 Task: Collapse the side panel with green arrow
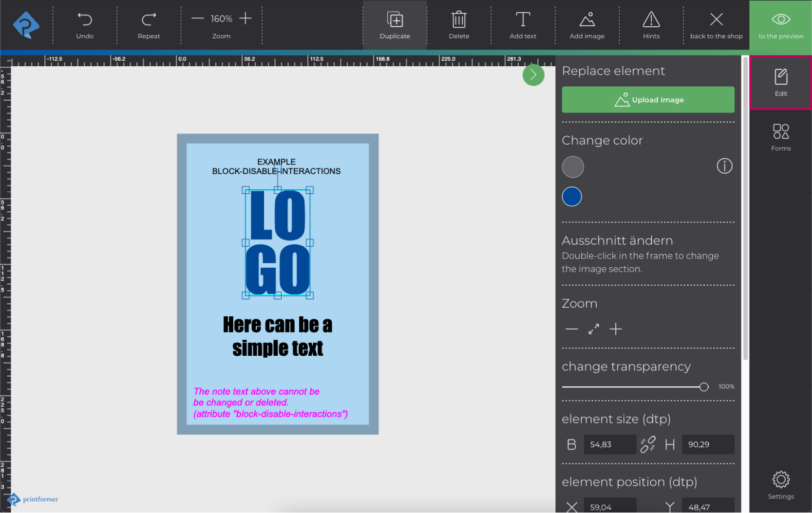click(533, 75)
